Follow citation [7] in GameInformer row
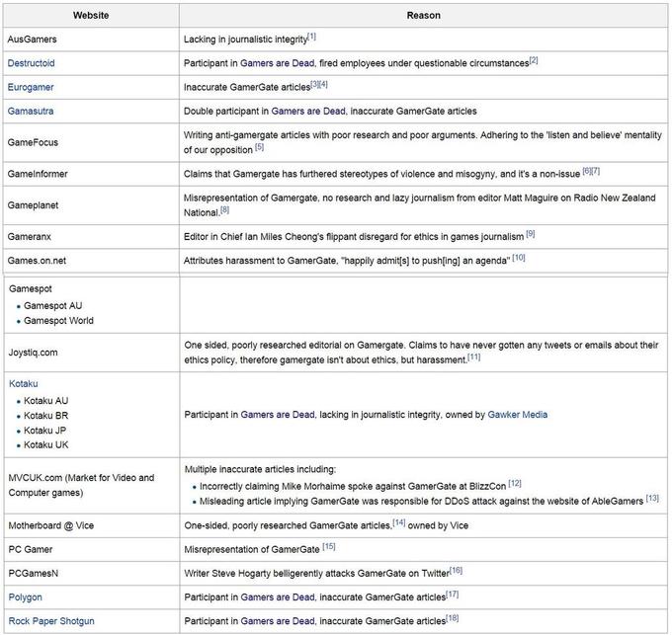The image size is (672, 635). (596, 171)
